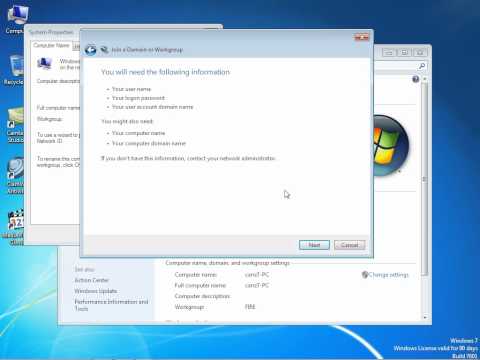
Task: Open the film clapper desktop icon
Action: (x=15, y=227)
